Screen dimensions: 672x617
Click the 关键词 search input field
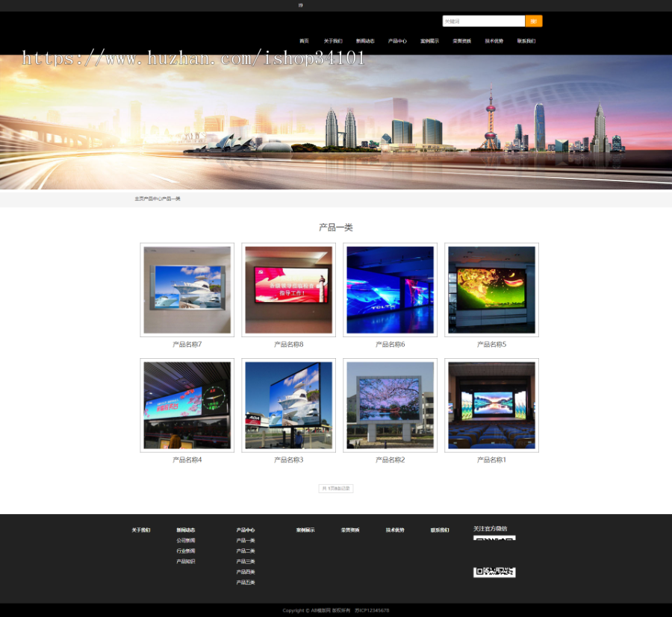[x=483, y=21]
